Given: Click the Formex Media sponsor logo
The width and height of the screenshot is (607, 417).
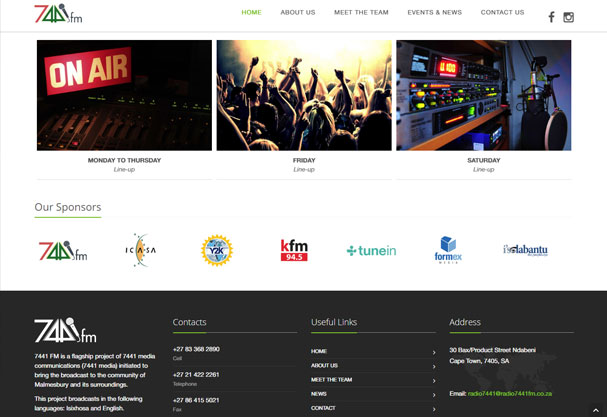Looking at the screenshot, I should (447, 250).
